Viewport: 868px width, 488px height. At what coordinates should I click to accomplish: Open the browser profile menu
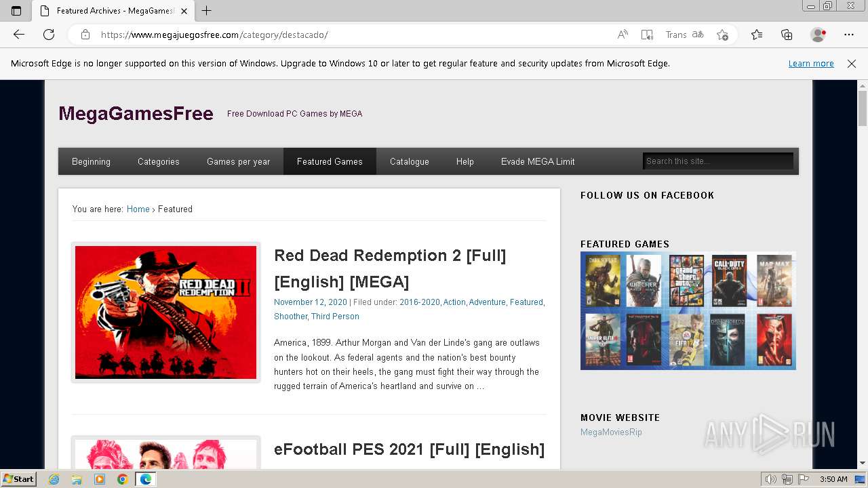(x=818, y=35)
